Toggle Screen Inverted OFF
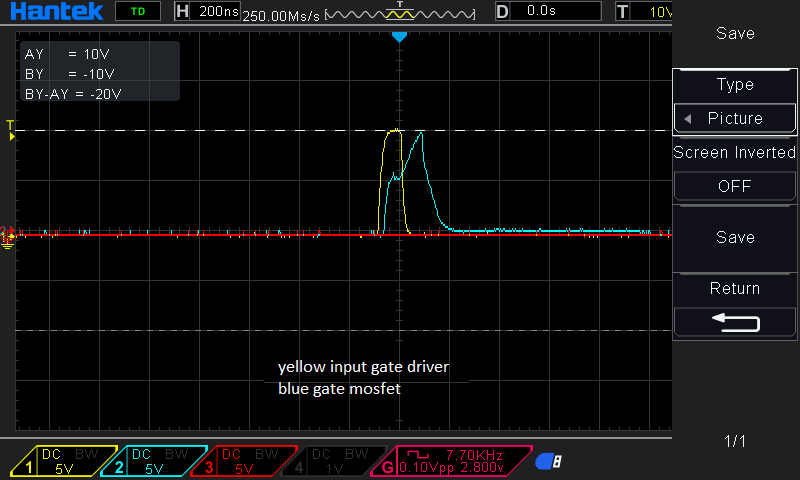800x480 pixels. 735,186
